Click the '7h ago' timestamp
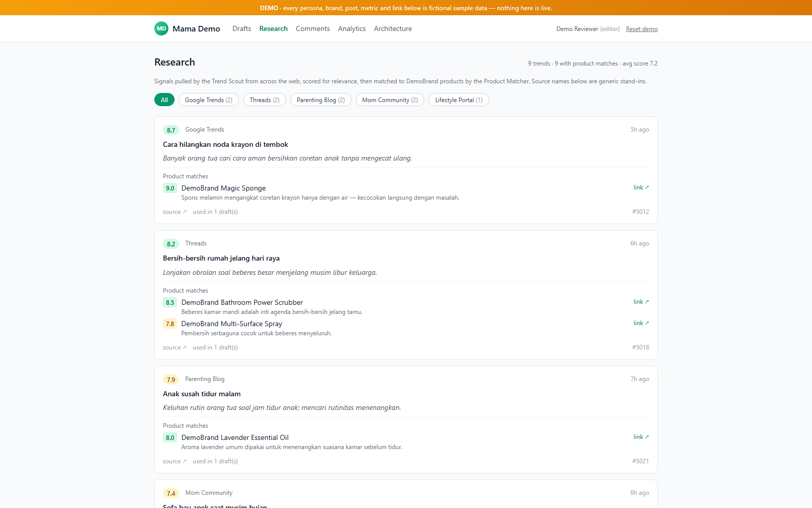 [x=639, y=379]
